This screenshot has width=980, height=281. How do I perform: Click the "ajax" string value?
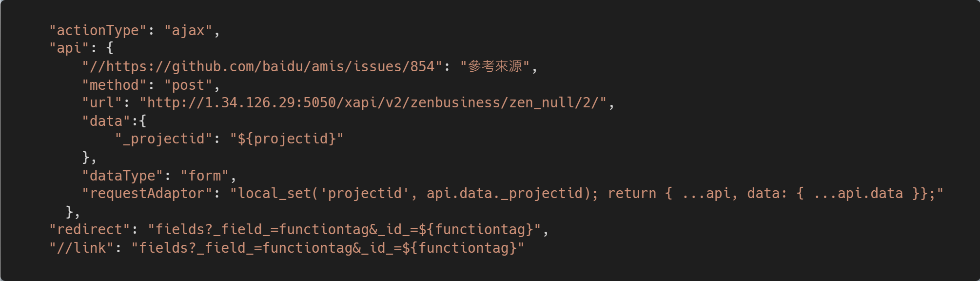click(188, 31)
